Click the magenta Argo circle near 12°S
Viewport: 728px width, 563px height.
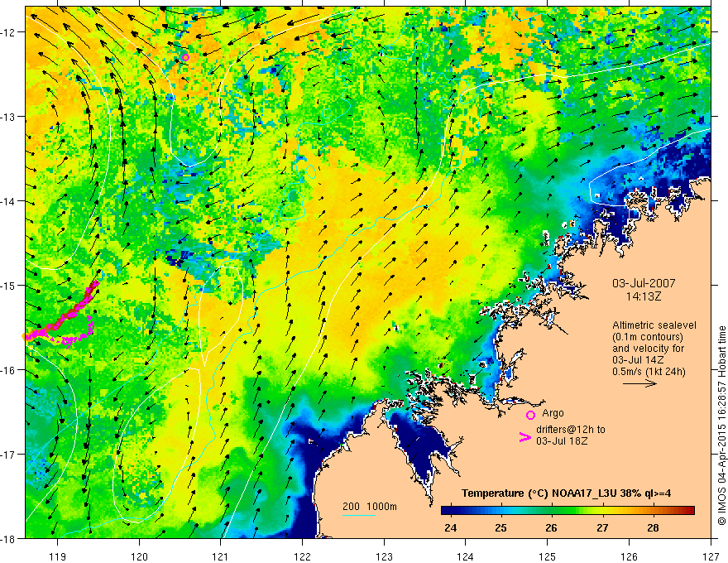coord(185,58)
